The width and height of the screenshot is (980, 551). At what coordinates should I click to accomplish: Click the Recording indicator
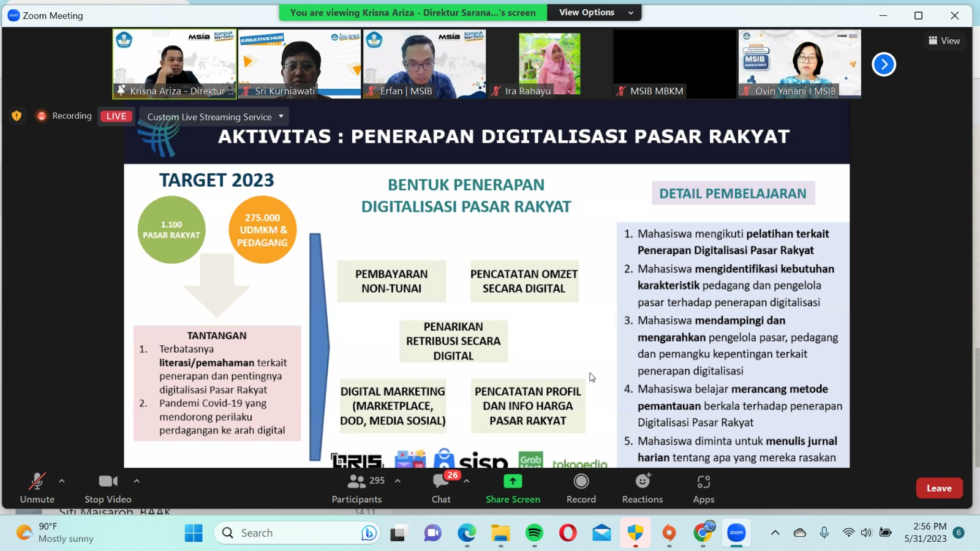point(64,116)
